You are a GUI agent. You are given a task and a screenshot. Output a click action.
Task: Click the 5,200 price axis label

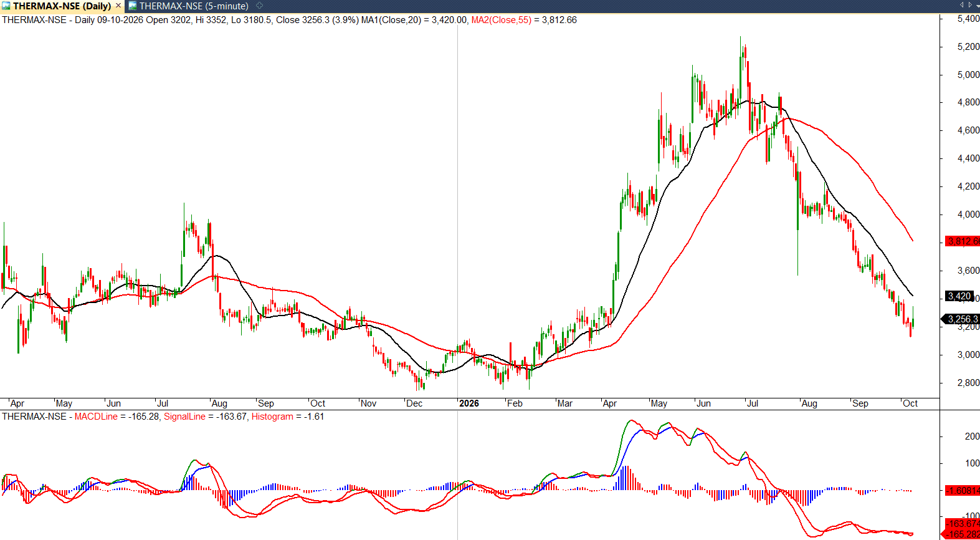tap(968, 47)
